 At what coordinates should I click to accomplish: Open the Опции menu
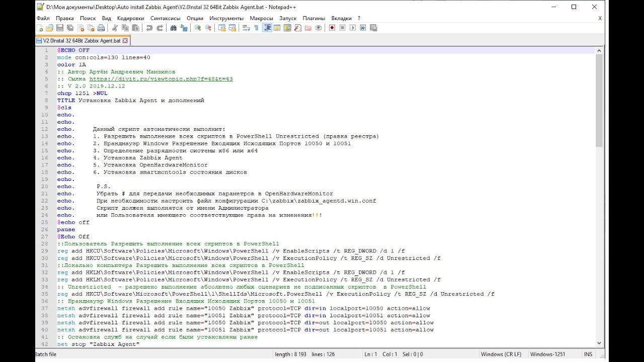[195, 18]
